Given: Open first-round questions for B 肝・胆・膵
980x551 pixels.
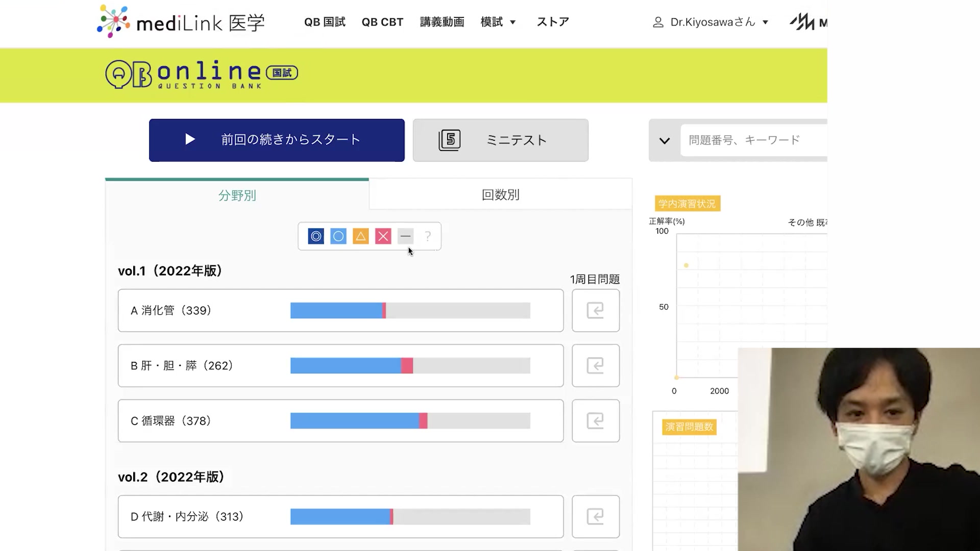Looking at the screenshot, I should pos(595,365).
